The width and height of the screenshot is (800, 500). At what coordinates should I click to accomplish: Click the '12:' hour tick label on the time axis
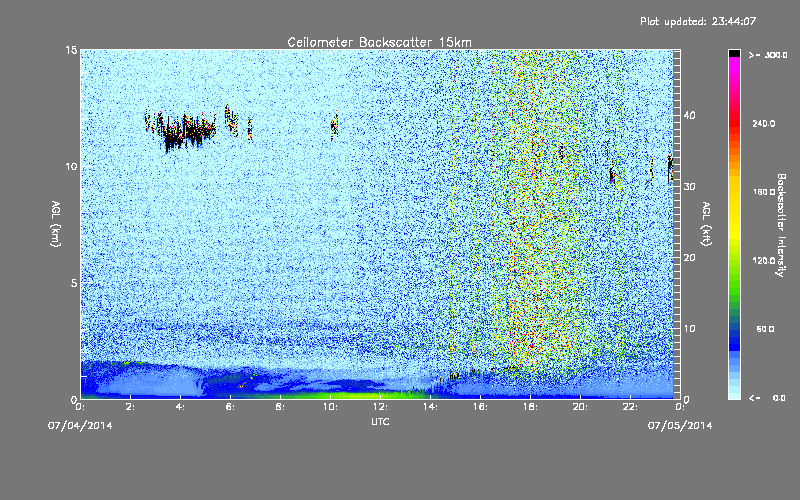coord(380,407)
